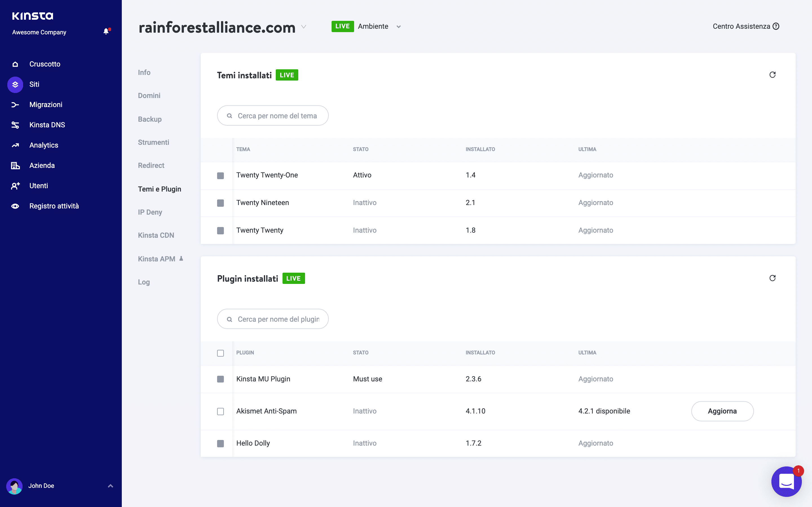The image size is (812, 507).
Task: Check the select-all plugins checkbox
Action: point(220,353)
